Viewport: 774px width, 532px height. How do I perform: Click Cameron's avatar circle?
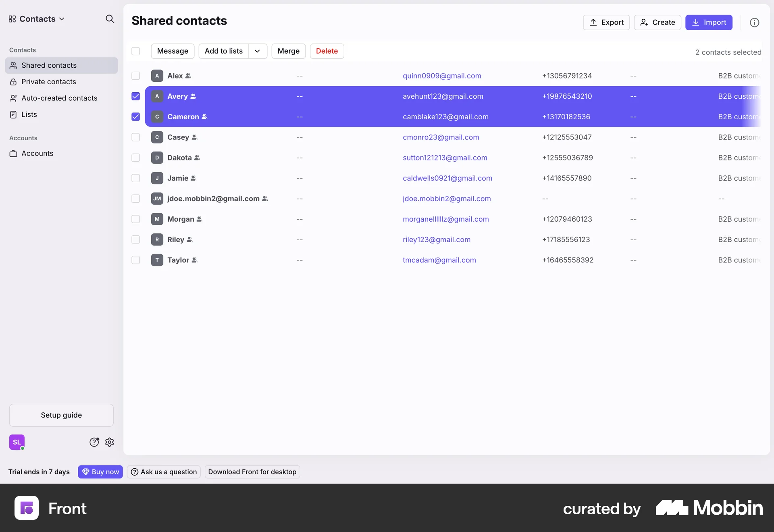pos(157,117)
